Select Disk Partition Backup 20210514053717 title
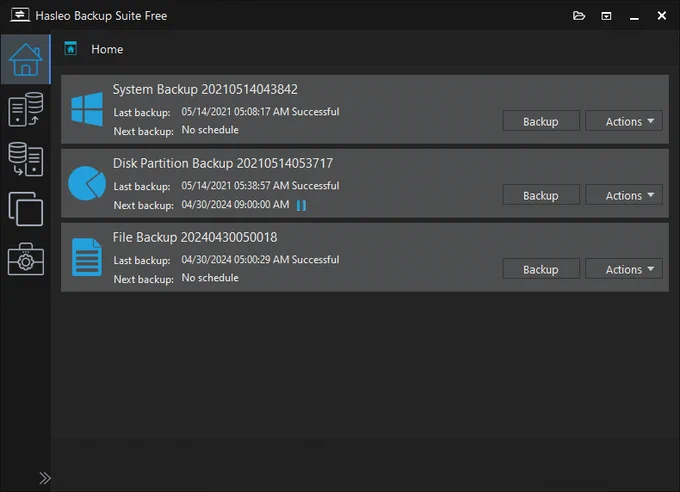Viewport: 680px width, 492px height. pos(223,163)
